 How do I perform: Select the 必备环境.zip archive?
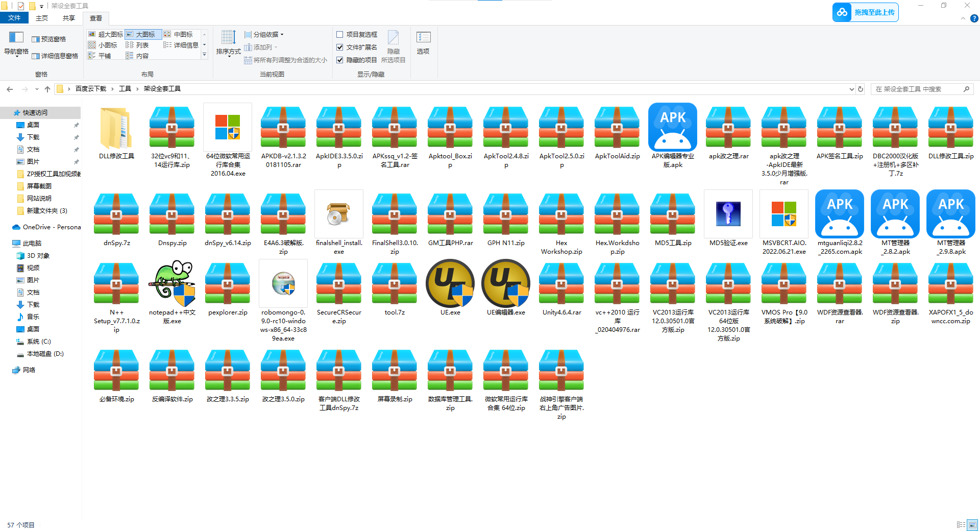point(116,370)
